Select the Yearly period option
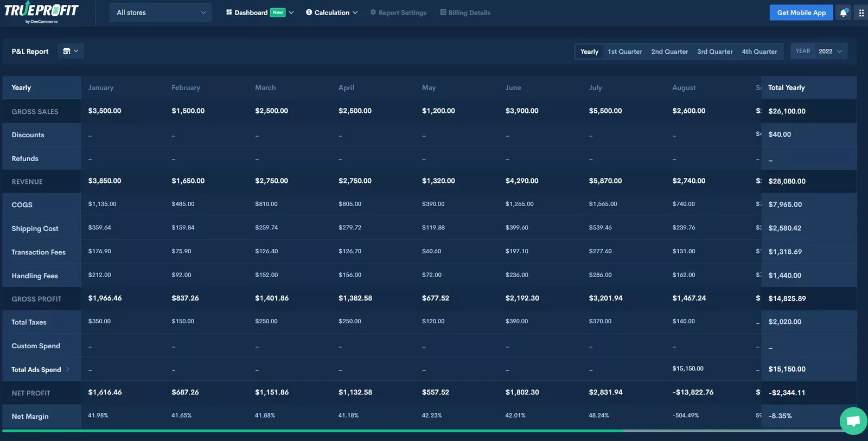 coord(589,52)
